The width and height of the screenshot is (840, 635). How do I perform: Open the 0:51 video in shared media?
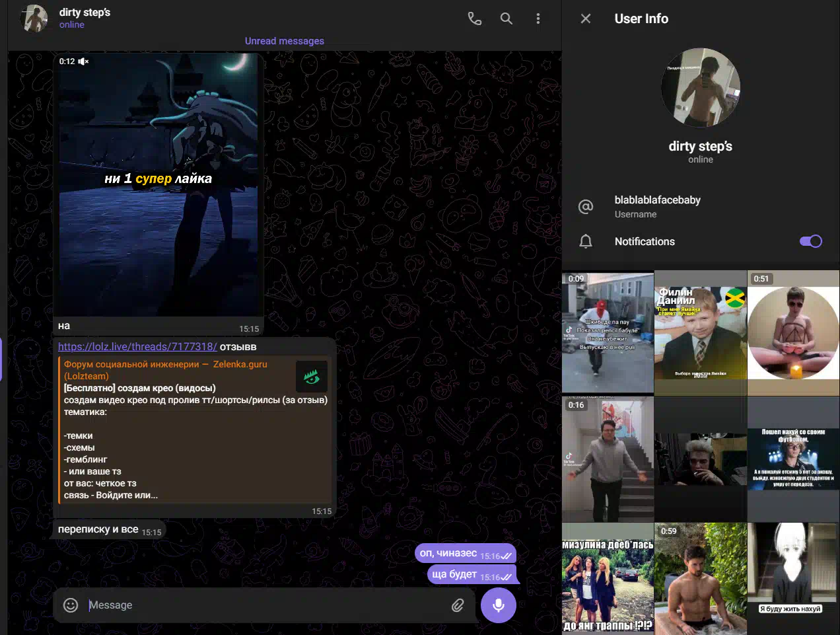[x=793, y=334]
